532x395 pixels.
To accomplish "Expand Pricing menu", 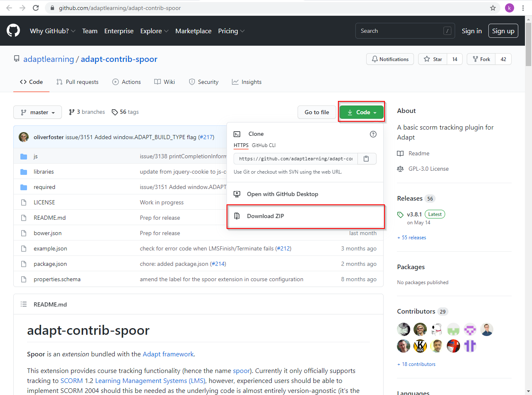I will point(232,31).
